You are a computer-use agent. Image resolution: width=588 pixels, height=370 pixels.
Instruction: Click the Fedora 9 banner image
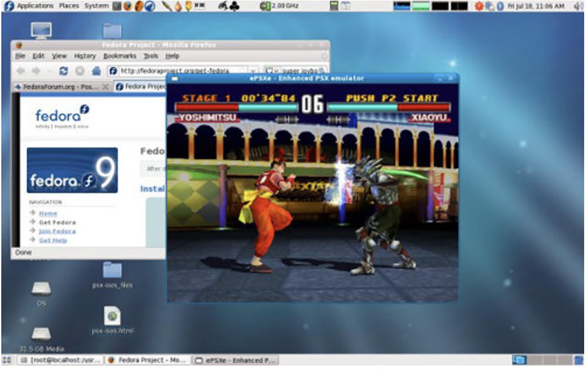pyautogui.click(x=72, y=170)
